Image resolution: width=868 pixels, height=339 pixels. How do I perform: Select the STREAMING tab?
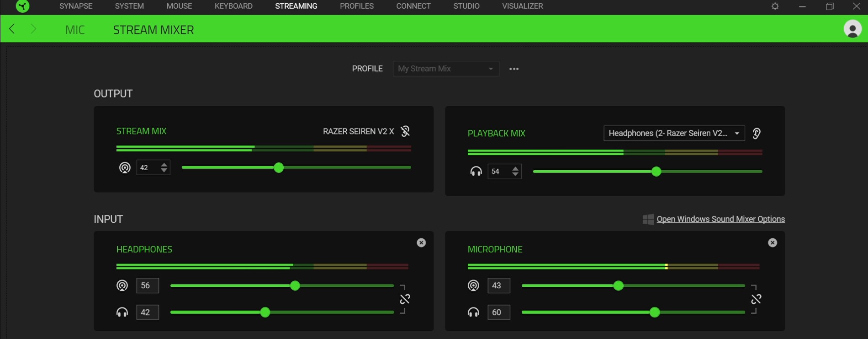pos(296,6)
